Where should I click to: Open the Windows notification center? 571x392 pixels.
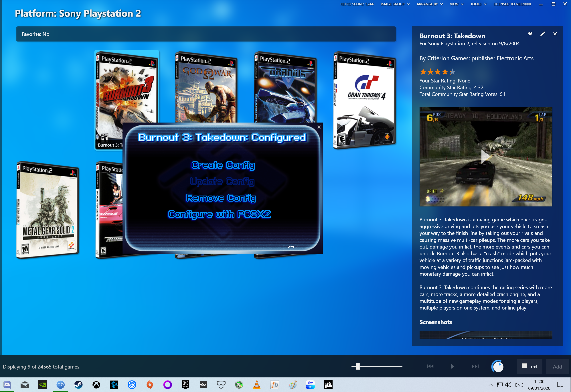[x=560, y=385]
